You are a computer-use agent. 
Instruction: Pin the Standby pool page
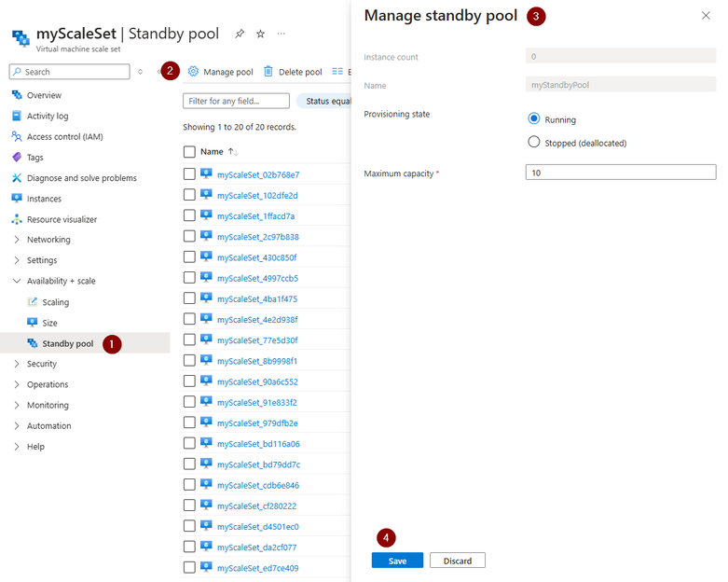pos(240,34)
